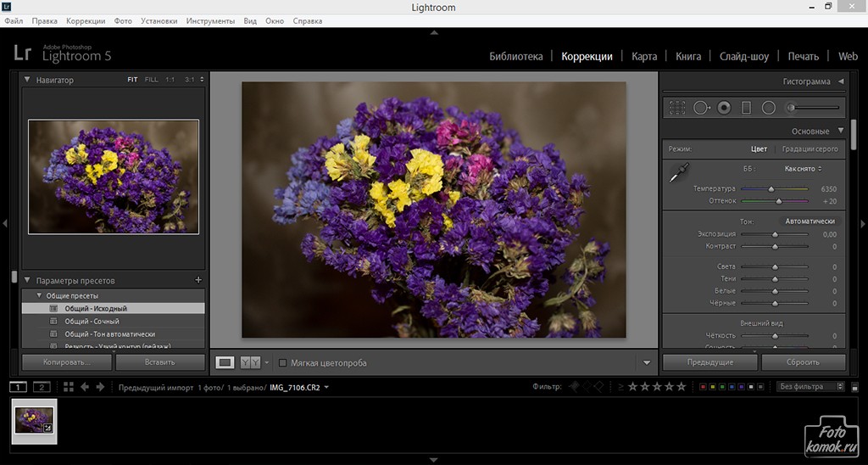Click the main window display button 1
Image resolution: width=868 pixels, height=465 pixels.
pos(19,387)
